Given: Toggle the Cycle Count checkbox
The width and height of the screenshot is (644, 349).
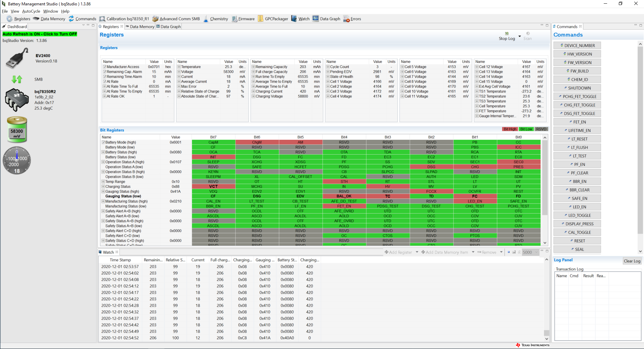Looking at the screenshot, I should click(x=328, y=67).
